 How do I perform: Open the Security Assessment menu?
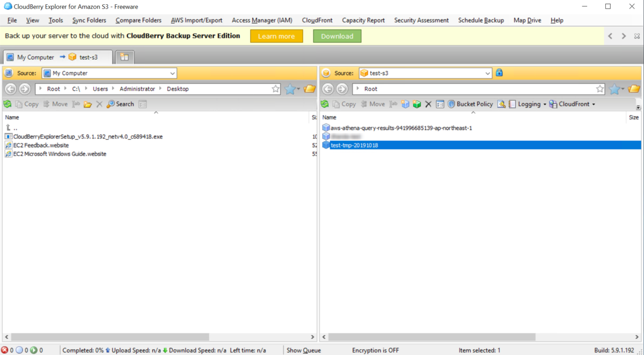click(x=421, y=20)
